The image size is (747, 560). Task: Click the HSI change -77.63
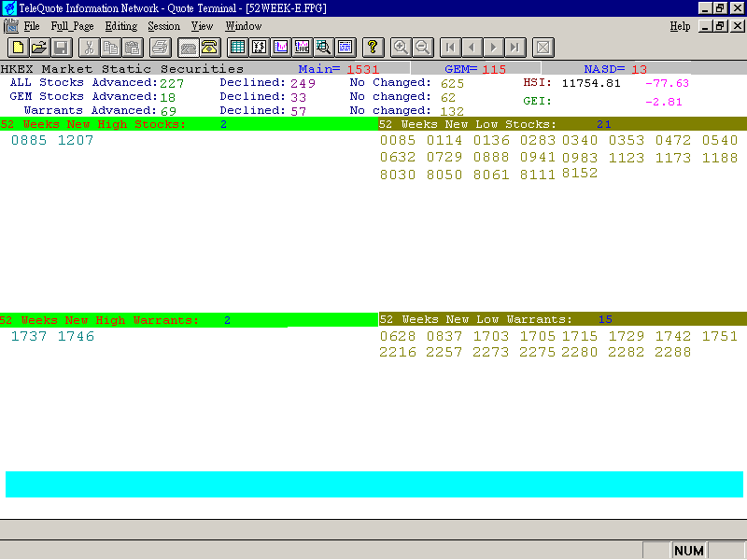[667, 83]
